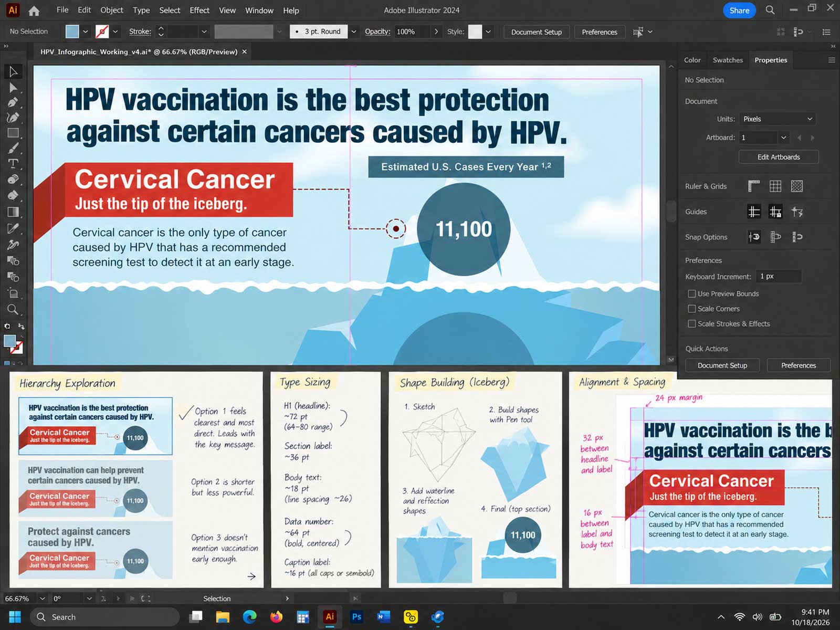Open Photoshop from the taskbar
840x630 pixels.
click(356, 617)
